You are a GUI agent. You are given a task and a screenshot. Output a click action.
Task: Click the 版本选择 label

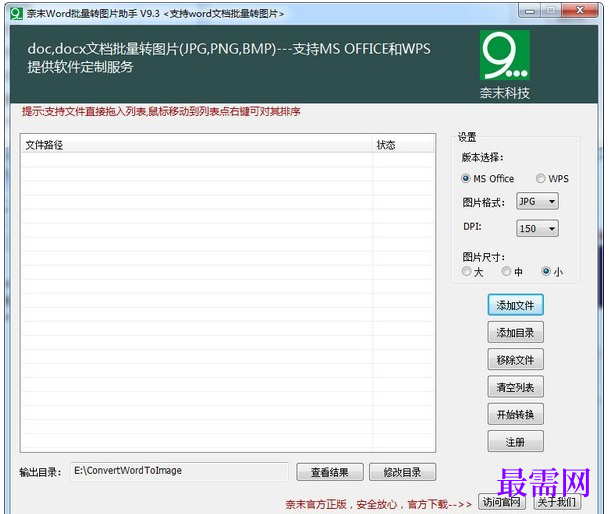point(482,157)
